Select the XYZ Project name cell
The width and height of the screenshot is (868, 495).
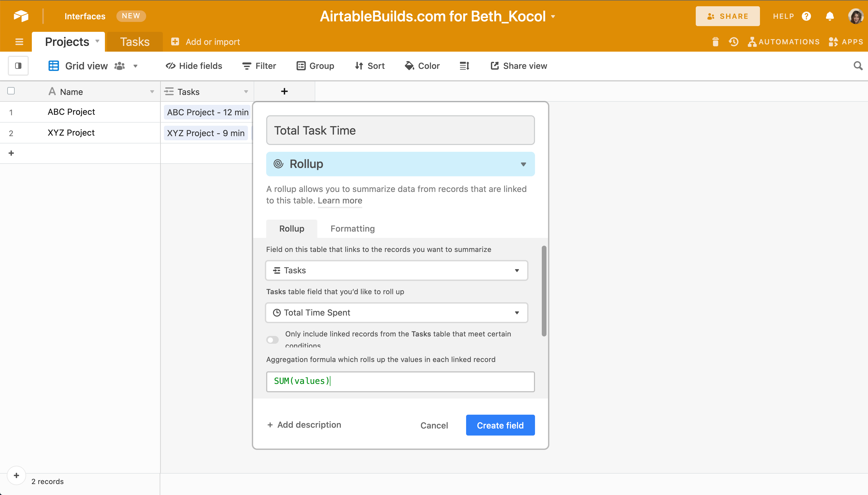[80, 132]
